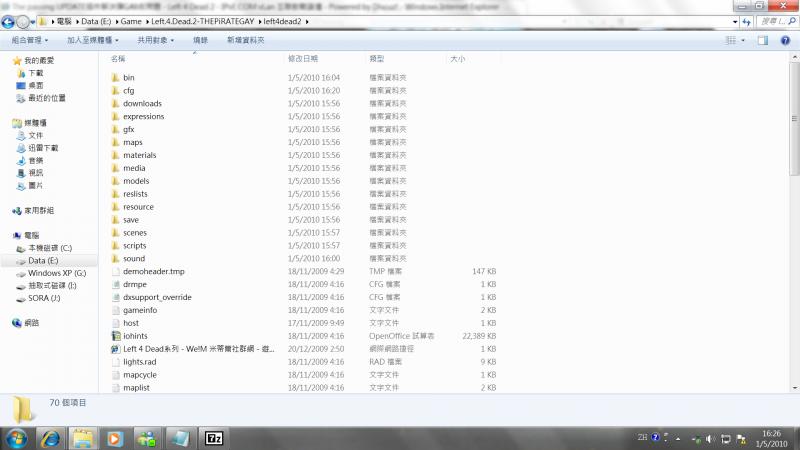Select the Left 4 Dead internet shortcut icon
Image resolution: width=800 pixels, height=450 pixels.
click(115, 349)
